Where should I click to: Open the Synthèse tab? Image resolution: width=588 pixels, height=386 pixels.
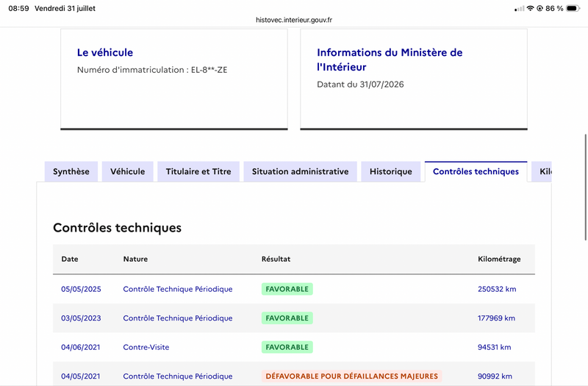pyautogui.click(x=71, y=171)
